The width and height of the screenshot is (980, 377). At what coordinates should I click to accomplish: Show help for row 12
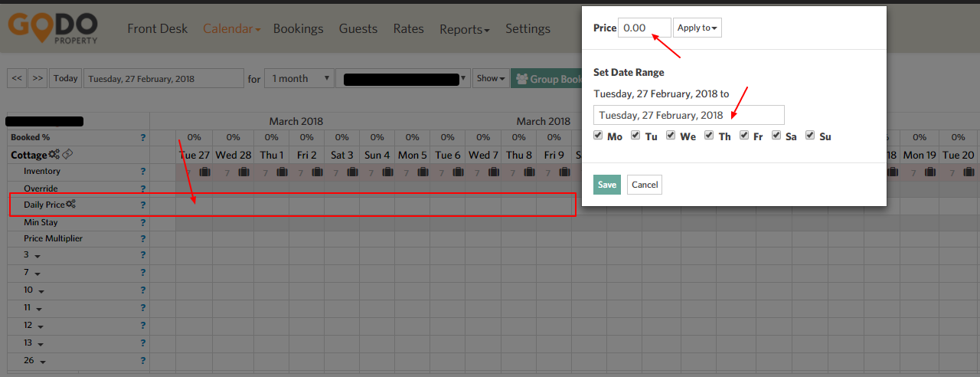(x=142, y=326)
